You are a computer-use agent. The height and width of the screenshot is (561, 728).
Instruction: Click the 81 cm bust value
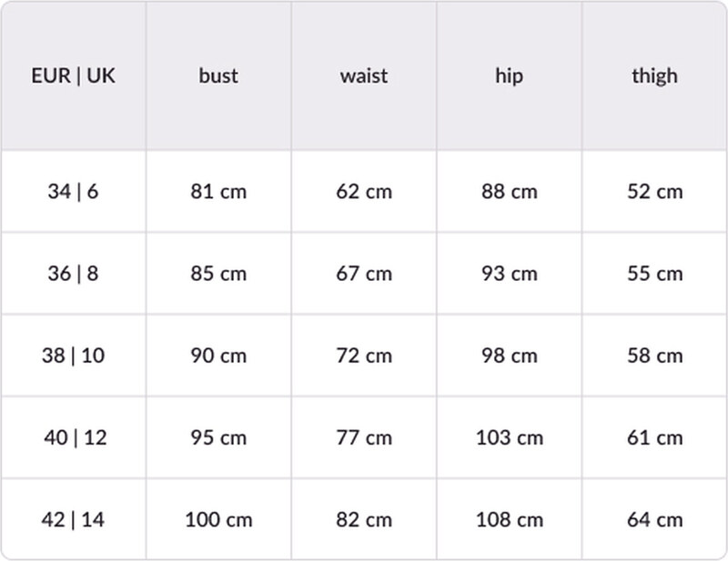pos(218,192)
